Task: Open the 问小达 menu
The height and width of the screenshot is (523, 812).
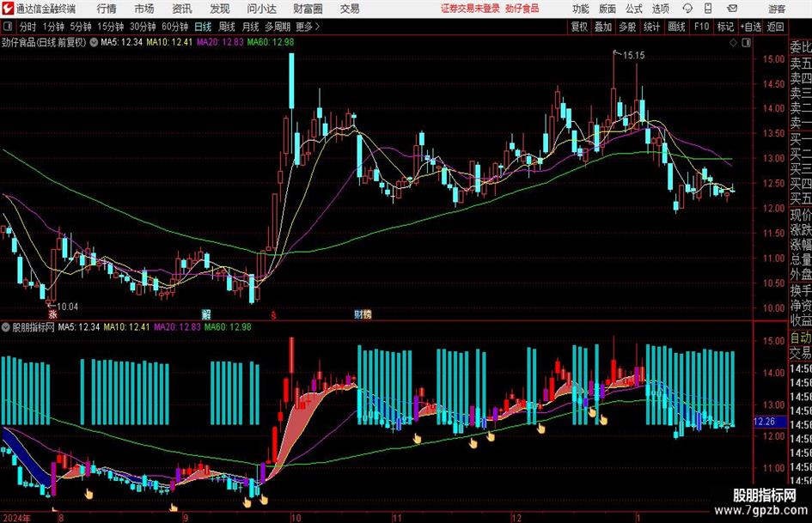Action: coord(261,9)
